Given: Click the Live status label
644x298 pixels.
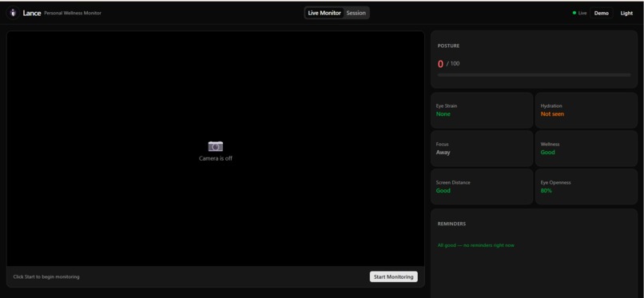Looking at the screenshot, I should pos(582,13).
